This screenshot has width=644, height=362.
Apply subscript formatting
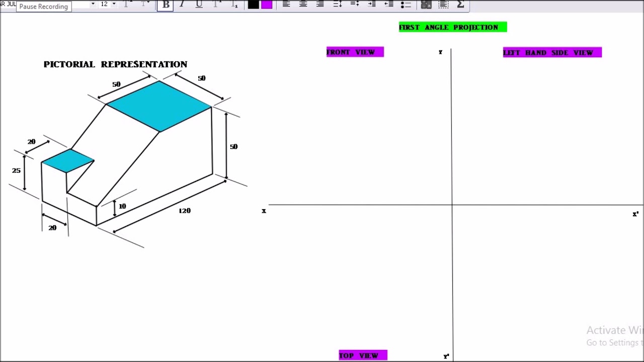[x=234, y=5]
